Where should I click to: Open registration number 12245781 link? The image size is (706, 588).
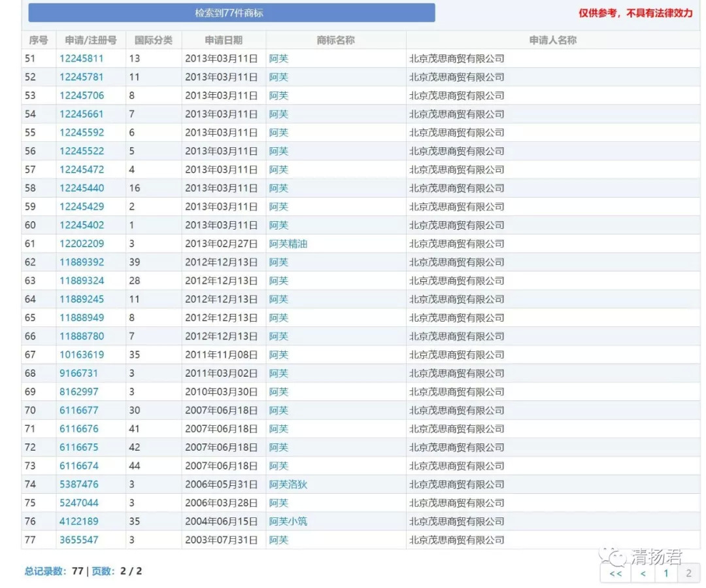point(82,77)
